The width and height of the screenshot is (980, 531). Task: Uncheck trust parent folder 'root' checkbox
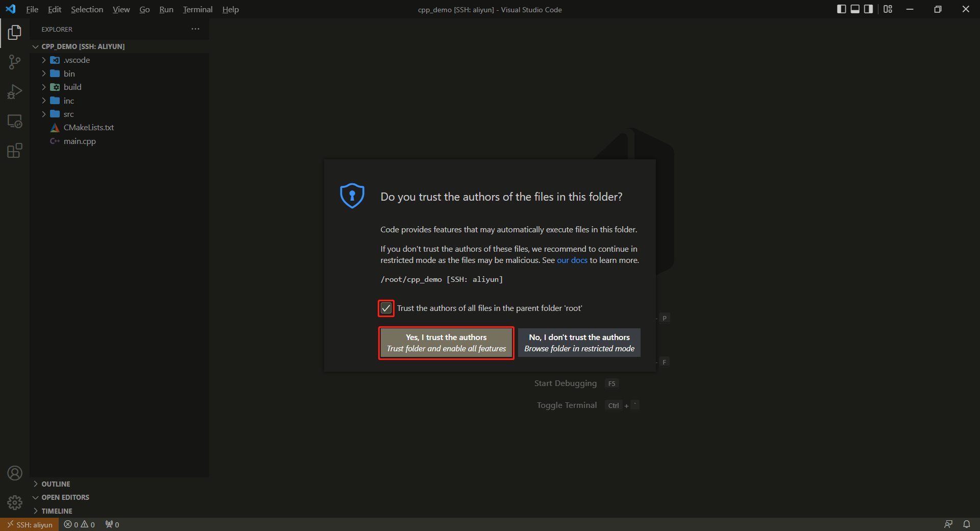tap(386, 308)
